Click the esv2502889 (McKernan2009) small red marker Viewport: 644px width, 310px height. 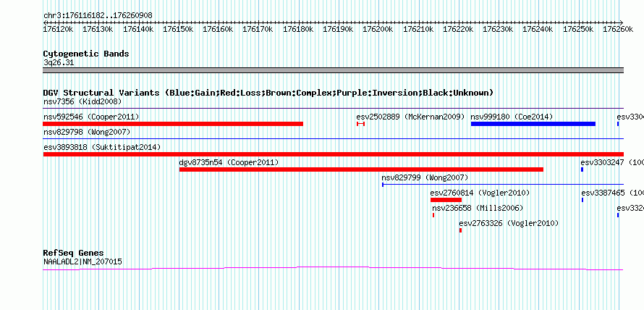tap(360, 124)
